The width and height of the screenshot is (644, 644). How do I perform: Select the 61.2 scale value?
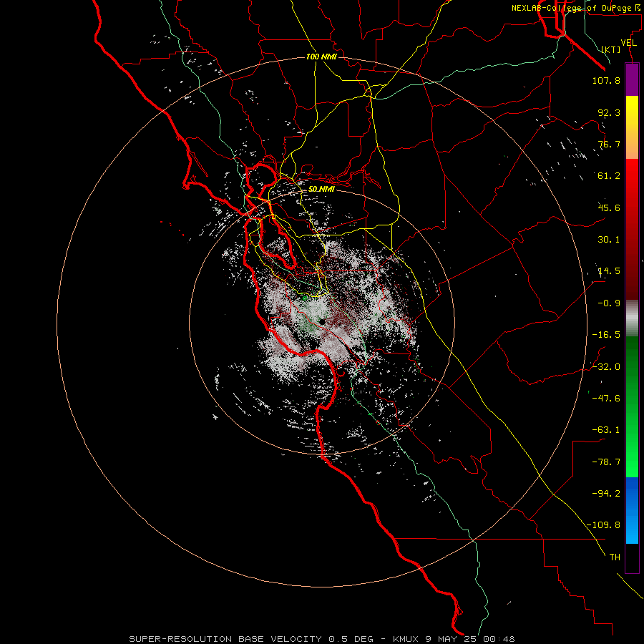(x=609, y=176)
